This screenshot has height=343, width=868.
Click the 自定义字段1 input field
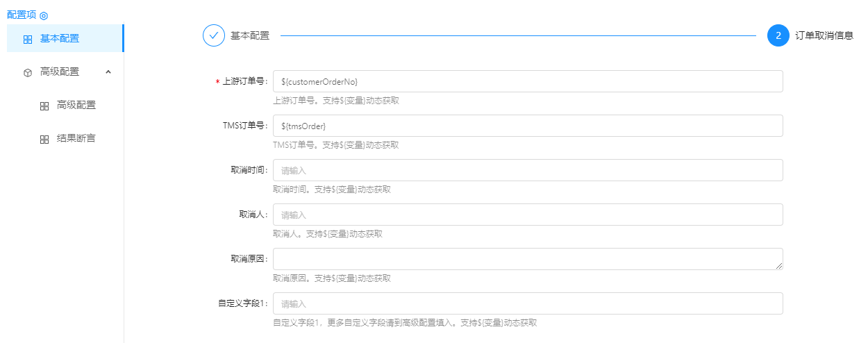click(528, 303)
